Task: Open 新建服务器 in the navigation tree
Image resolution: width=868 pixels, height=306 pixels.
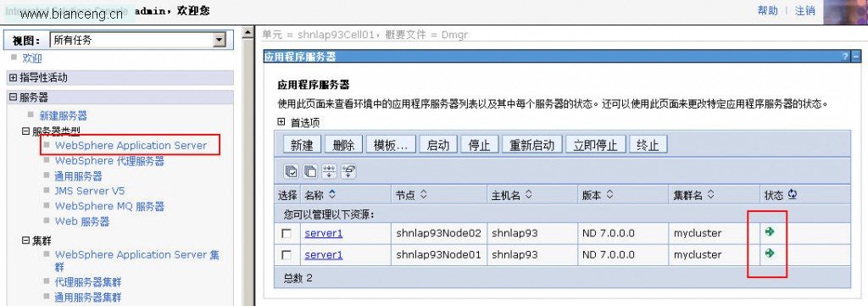Action: (x=63, y=116)
